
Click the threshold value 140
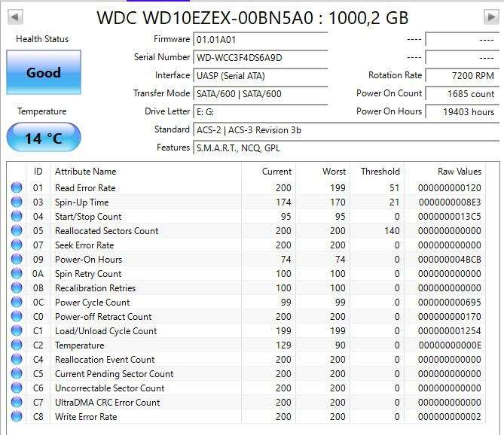click(392, 231)
